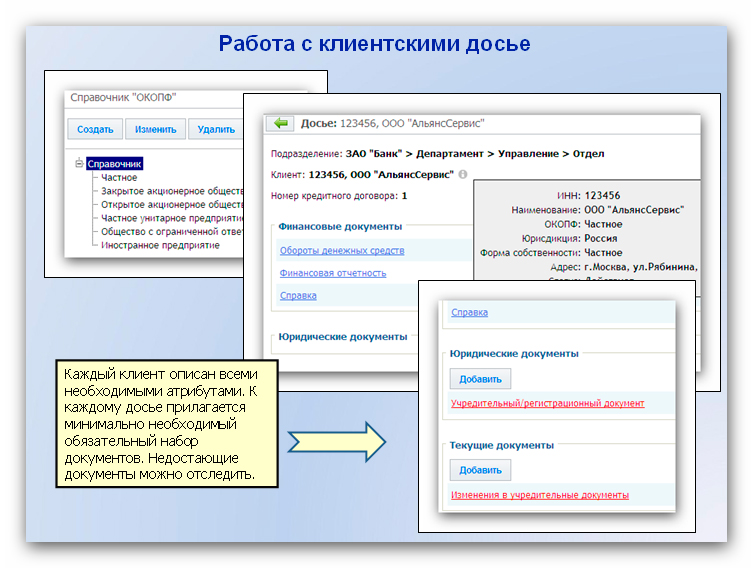The image size is (753, 568).
Task: Click the Справочник "ОКОПФ" title
Action: click(x=123, y=97)
